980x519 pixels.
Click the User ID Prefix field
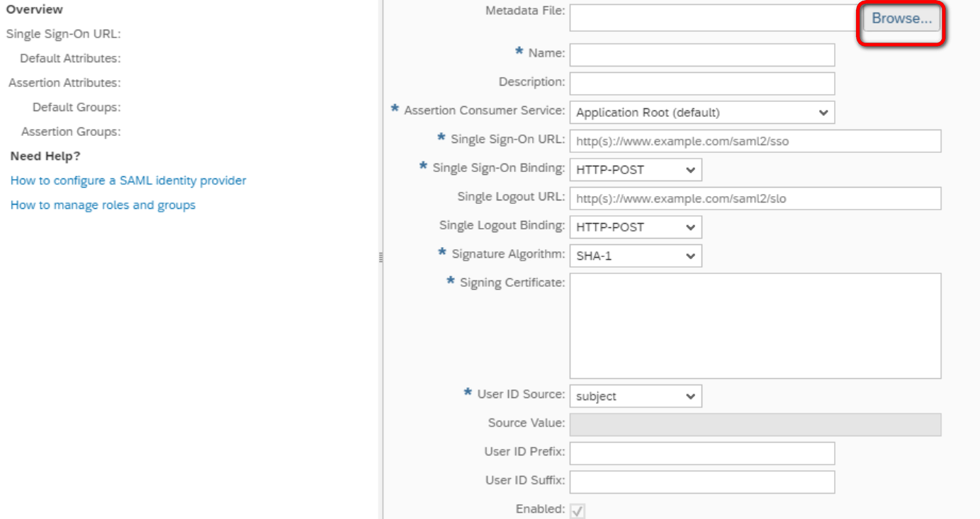click(x=702, y=454)
